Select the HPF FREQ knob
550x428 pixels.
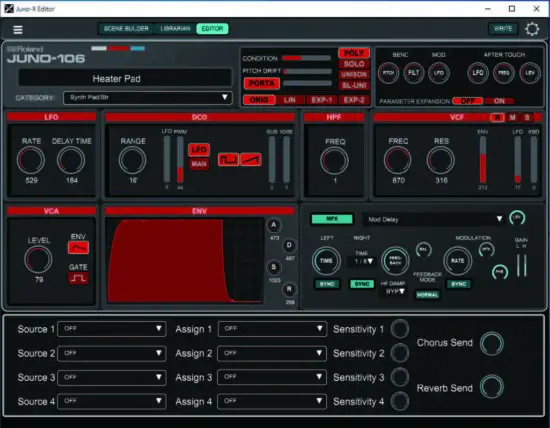click(x=334, y=161)
